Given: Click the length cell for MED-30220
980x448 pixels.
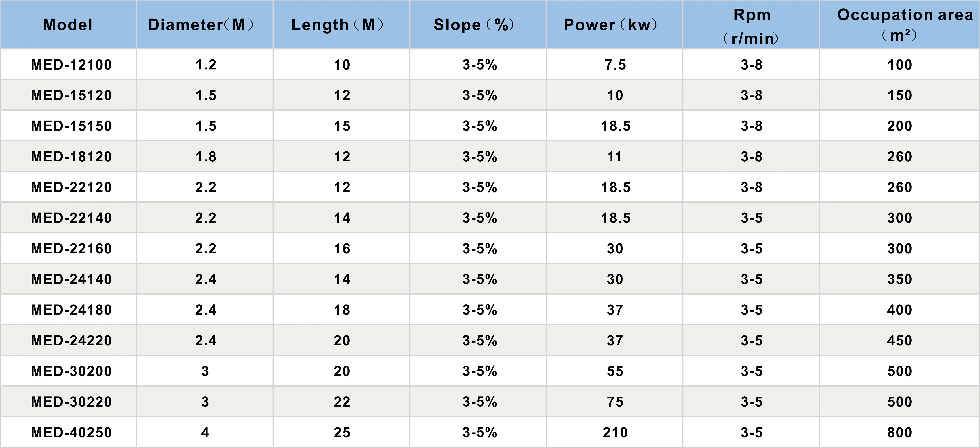Looking at the screenshot, I should point(342,402).
